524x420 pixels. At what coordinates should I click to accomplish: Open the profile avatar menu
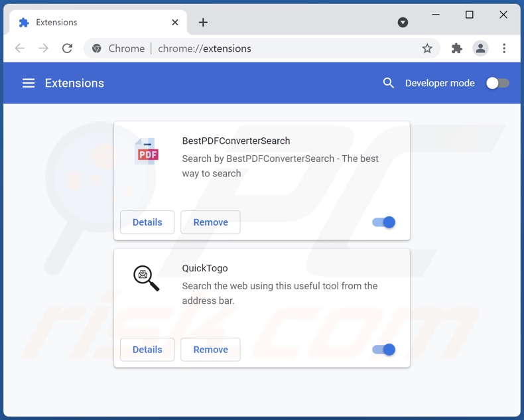(481, 48)
